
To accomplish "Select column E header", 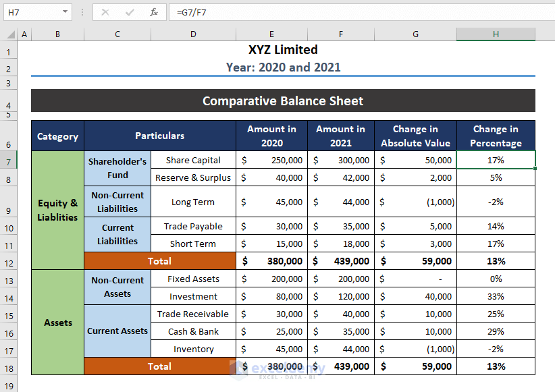I will (271, 34).
